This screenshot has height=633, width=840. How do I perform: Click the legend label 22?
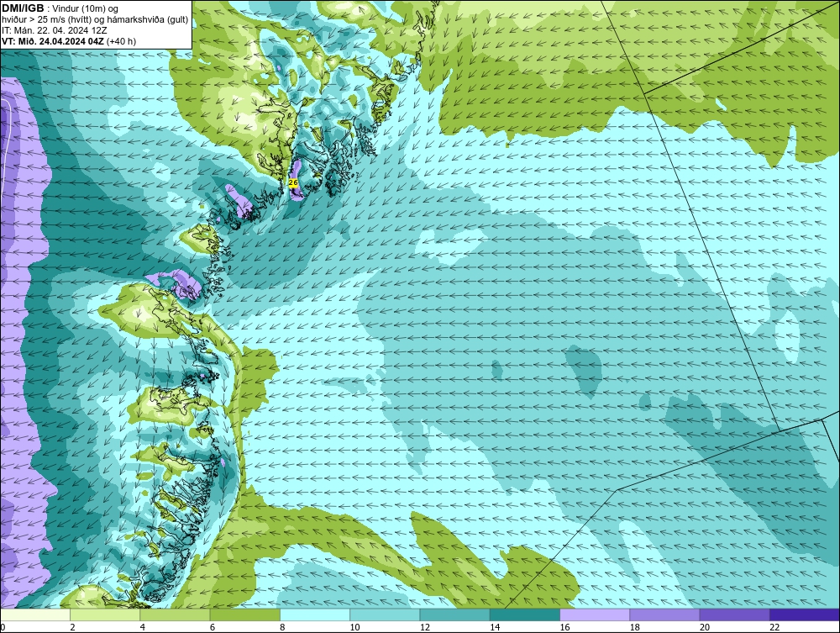click(x=774, y=627)
